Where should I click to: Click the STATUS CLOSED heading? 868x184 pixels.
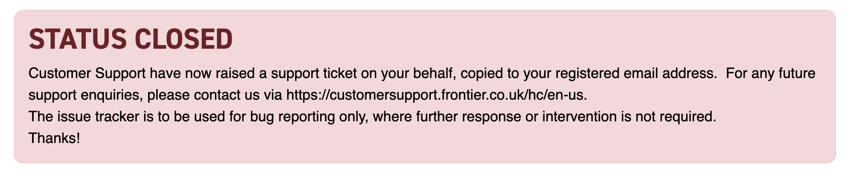(131, 39)
